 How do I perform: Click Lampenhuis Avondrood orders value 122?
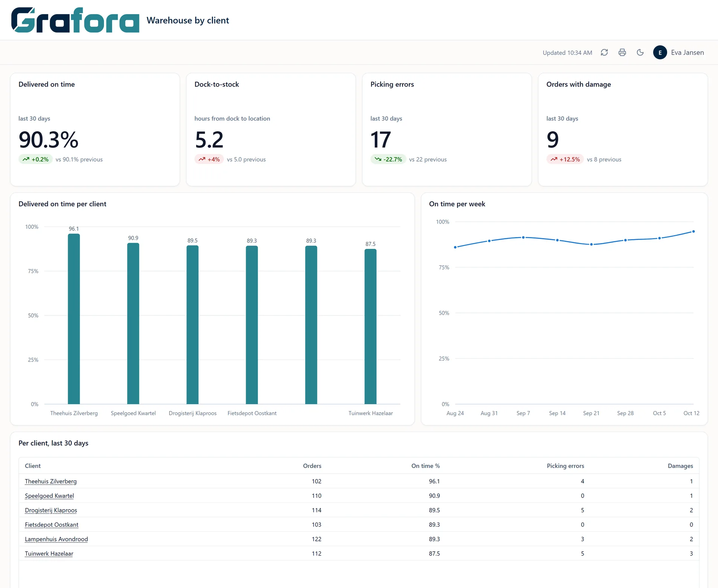316,539
